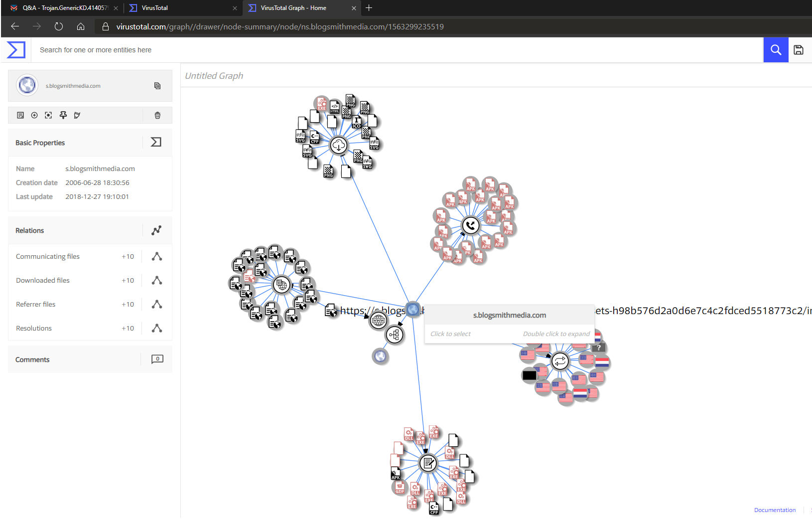This screenshot has height=520, width=812.
Task: Switch to the Q&A - Trojan.GenericKD tab
Action: (x=65, y=8)
